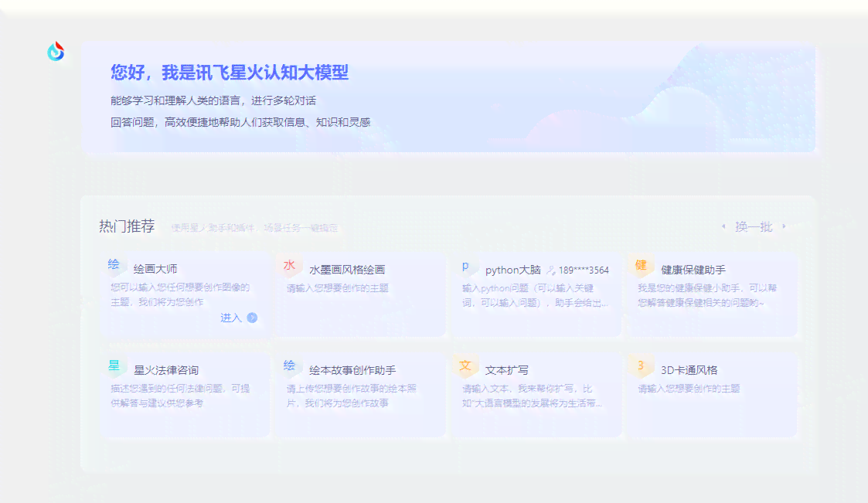Click the 星火法律咨询 badge icon

pyautogui.click(x=114, y=365)
